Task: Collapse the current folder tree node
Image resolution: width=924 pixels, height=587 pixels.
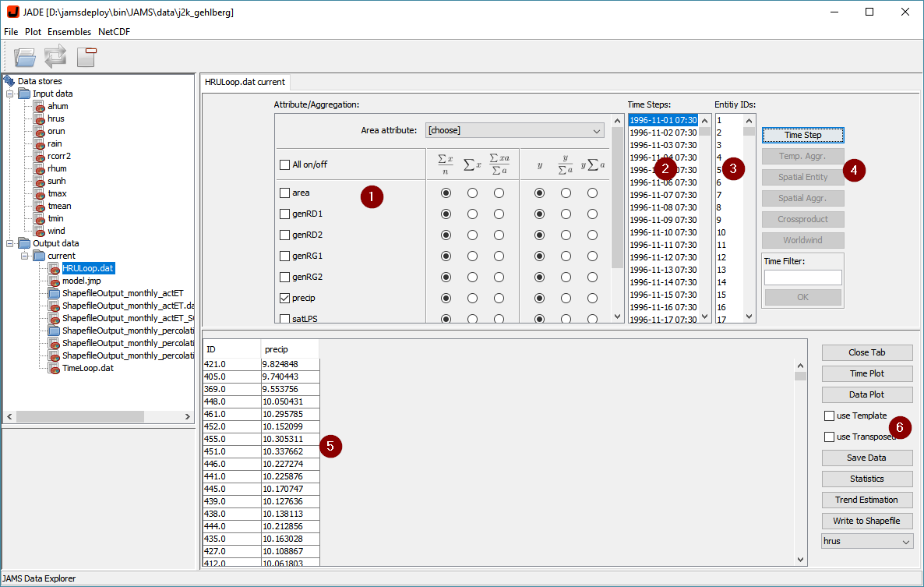Action: [25, 256]
